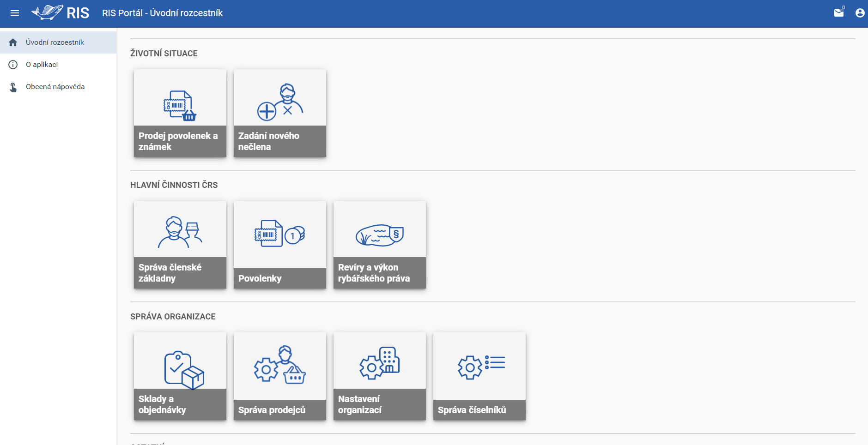Open Obecná nápověda from sidebar
Screen dimensions: 868x445
(55, 87)
